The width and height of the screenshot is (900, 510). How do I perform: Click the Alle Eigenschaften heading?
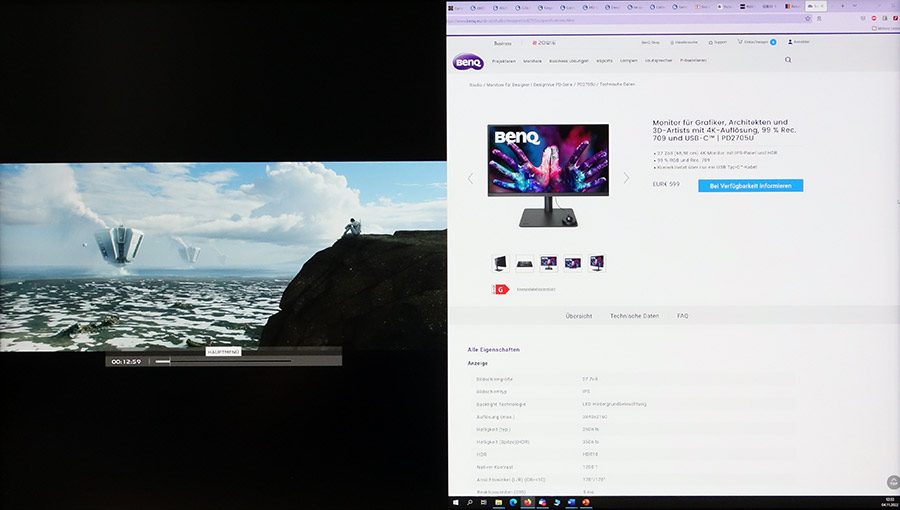494,349
